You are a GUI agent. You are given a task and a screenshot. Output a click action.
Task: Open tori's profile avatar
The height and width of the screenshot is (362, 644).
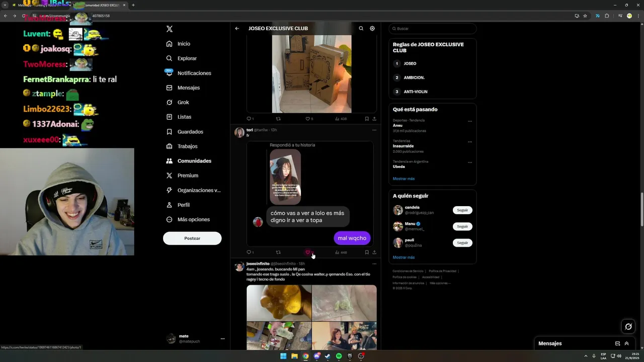[x=239, y=133]
